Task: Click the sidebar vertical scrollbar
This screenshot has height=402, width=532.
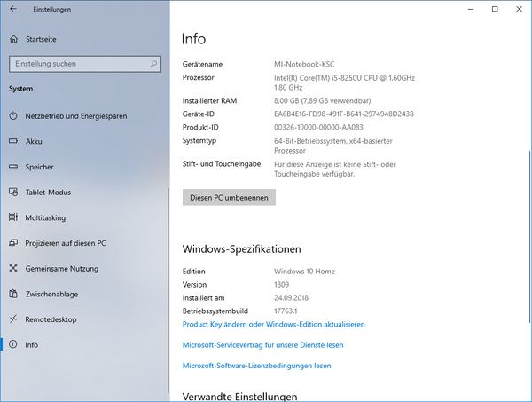Action: [168, 290]
